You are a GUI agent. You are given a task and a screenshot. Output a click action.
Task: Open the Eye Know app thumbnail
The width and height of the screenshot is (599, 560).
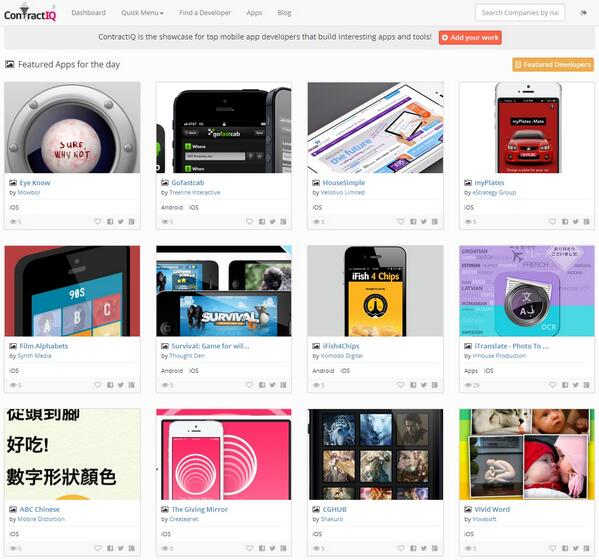click(72, 127)
